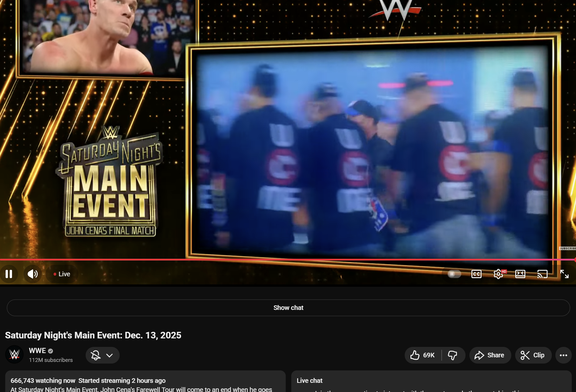This screenshot has height=392, width=576.
Task: Click the Subscribe watermark in video
Action: tap(567, 248)
